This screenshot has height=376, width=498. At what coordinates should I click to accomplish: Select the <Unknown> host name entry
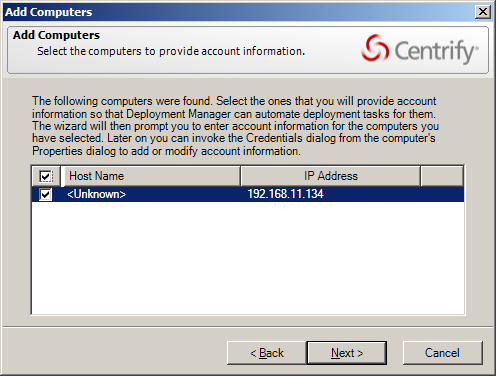[x=96, y=194]
